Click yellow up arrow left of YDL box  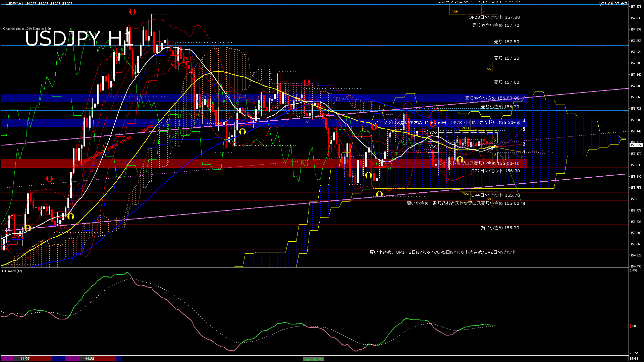pos(379,194)
